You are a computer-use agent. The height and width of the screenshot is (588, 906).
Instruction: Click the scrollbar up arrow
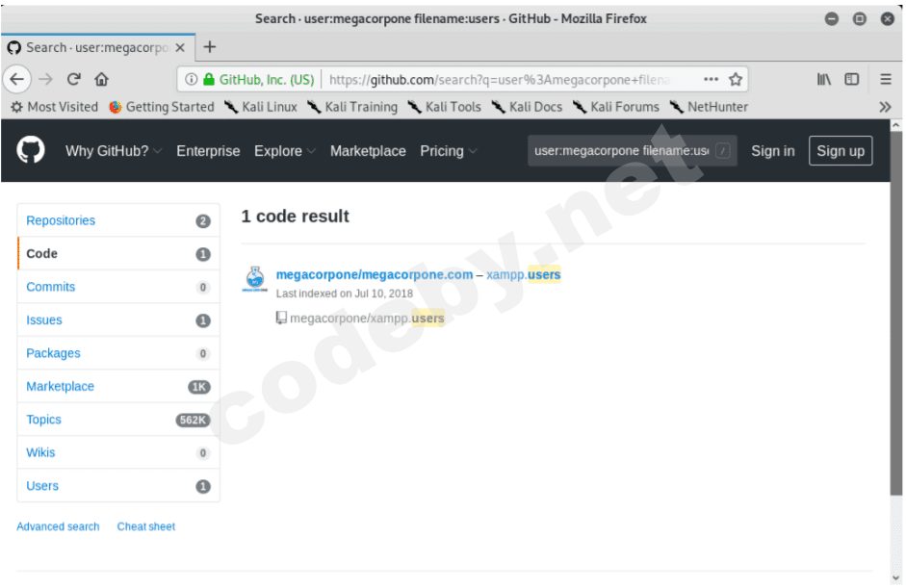coord(895,125)
